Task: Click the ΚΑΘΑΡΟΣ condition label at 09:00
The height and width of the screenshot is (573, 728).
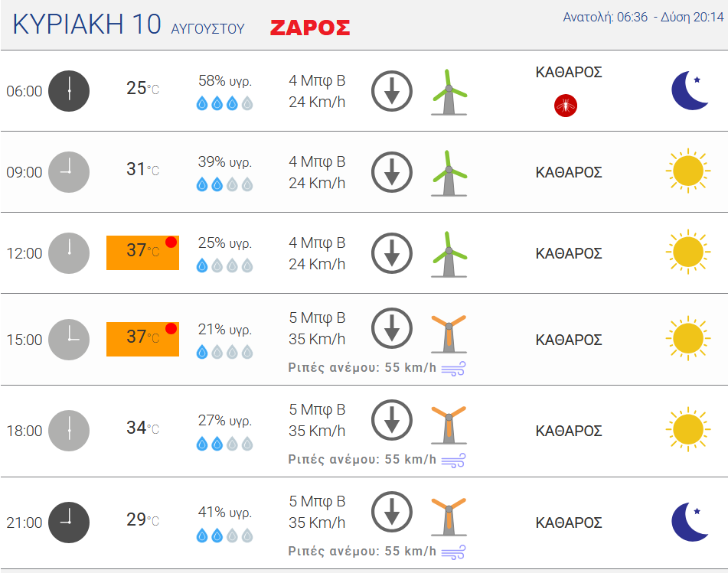Action: (569, 172)
